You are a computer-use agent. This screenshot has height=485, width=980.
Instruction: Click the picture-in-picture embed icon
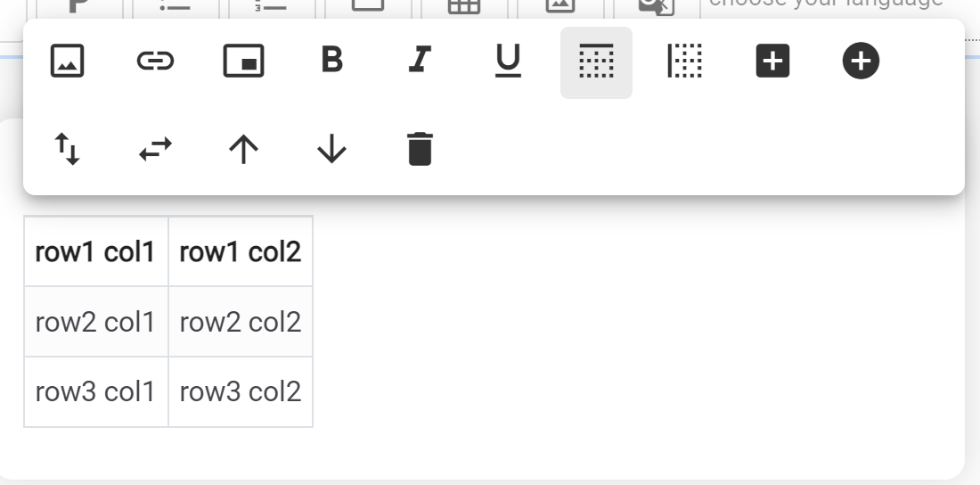[242, 62]
